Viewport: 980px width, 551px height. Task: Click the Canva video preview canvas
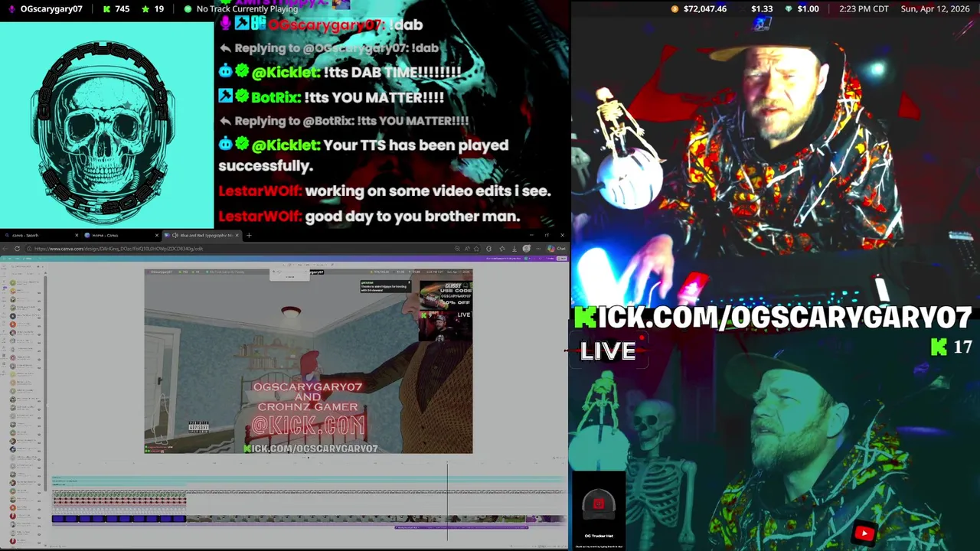point(309,360)
